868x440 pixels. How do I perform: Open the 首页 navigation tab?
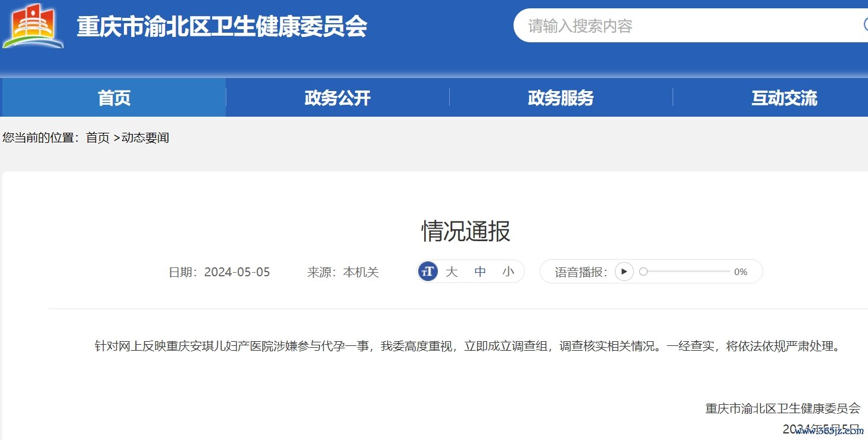(114, 98)
